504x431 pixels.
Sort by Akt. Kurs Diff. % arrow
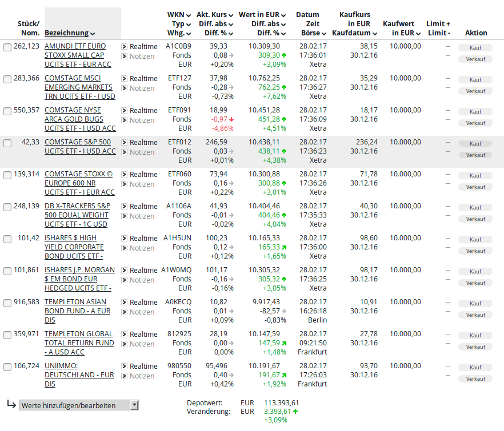231,34
